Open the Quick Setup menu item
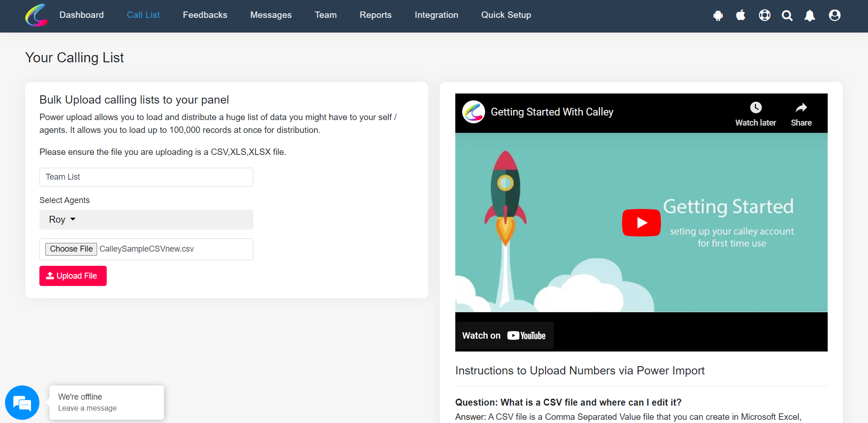Screen dimensions: 868x423 (x=506, y=15)
